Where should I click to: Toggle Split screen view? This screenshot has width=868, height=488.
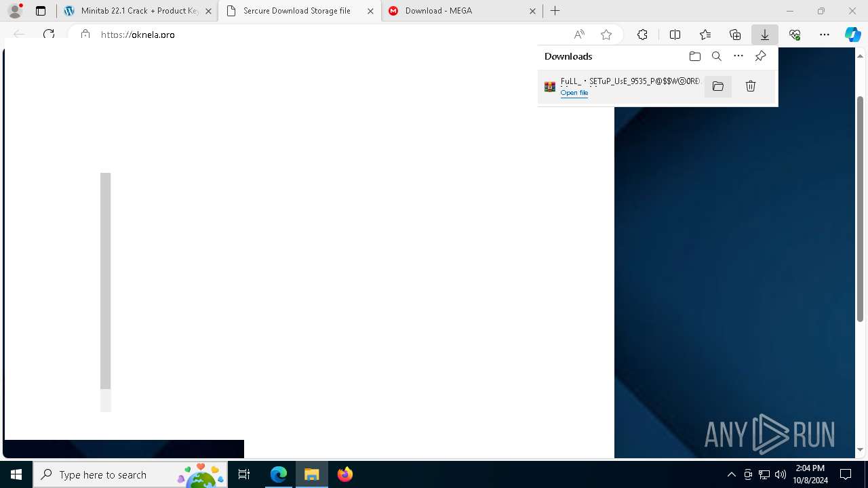tap(675, 35)
